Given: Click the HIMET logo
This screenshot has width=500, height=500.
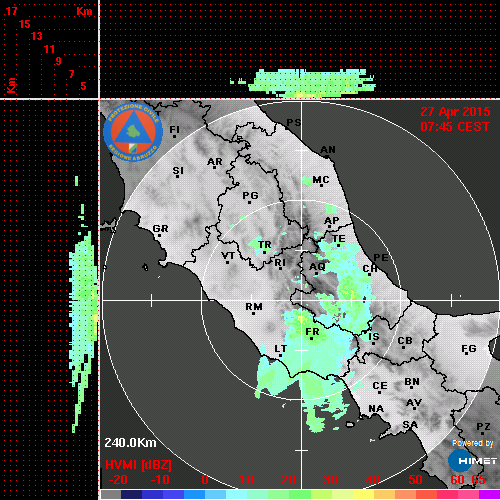Looking at the screenshot, I should [472, 461].
